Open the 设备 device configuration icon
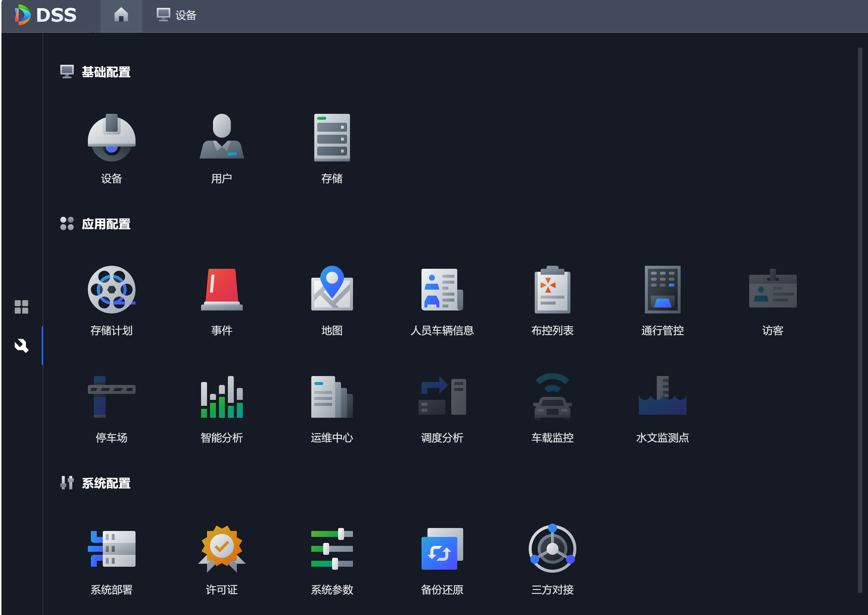 [x=111, y=138]
